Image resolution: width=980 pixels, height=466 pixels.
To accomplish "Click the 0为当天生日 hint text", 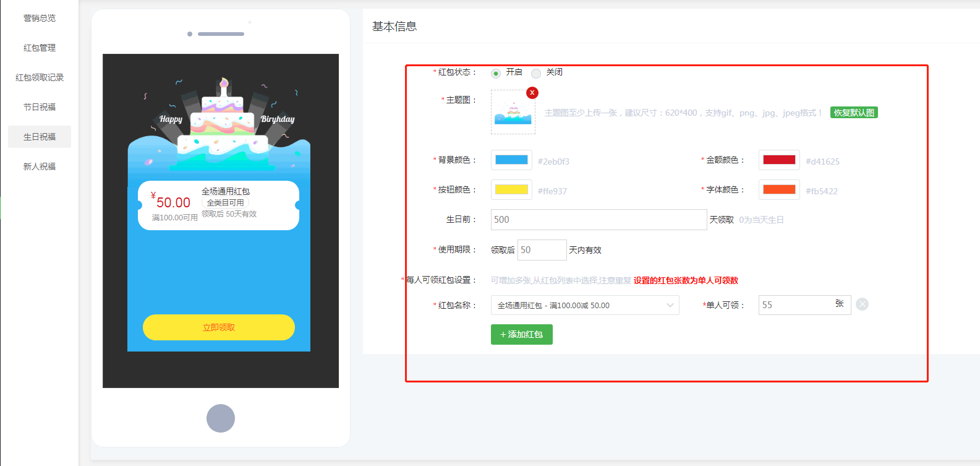I will [761, 220].
